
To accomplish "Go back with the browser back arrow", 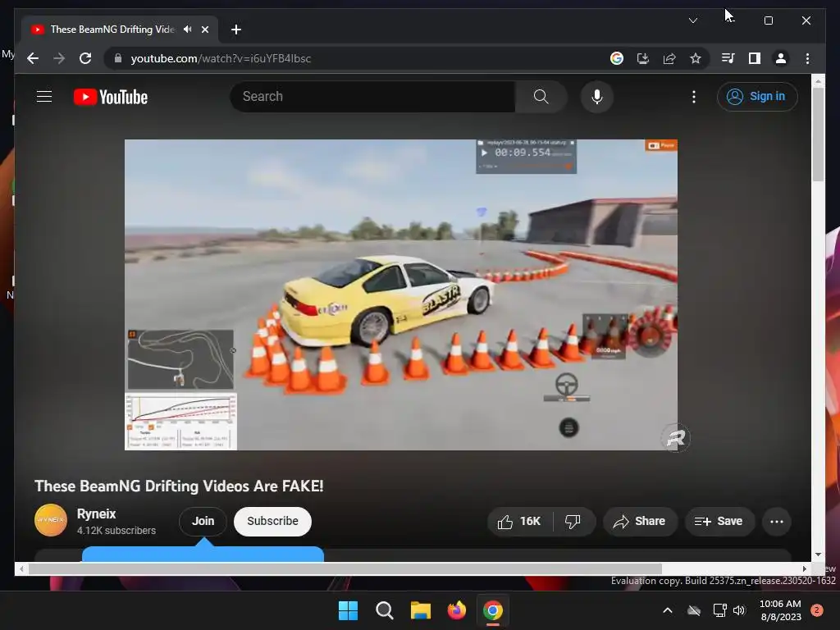I will tap(33, 58).
